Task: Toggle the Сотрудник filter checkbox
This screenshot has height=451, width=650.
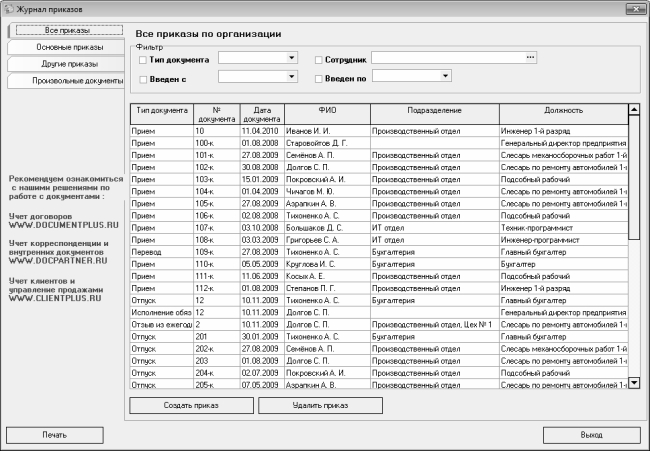Action: (x=319, y=61)
